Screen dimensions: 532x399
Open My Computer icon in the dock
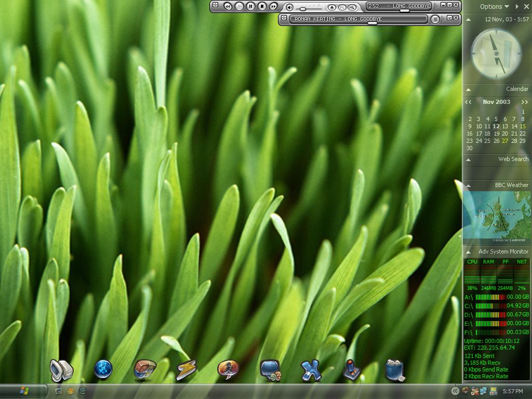coord(61,370)
